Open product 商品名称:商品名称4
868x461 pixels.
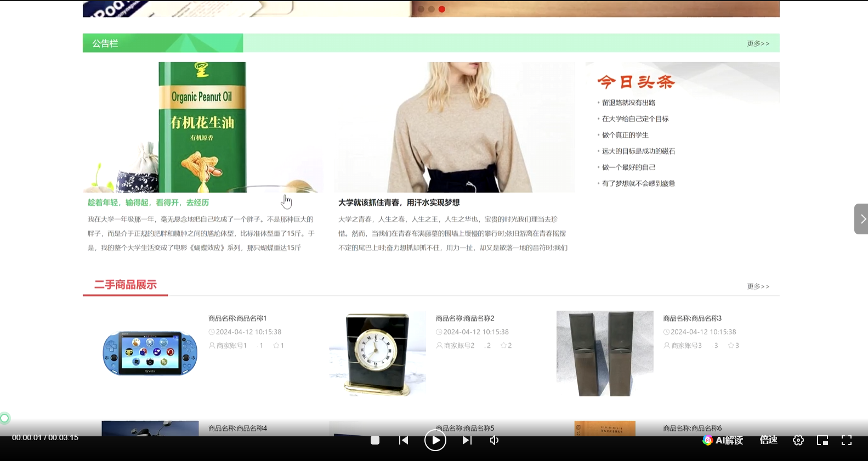pyautogui.click(x=237, y=428)
